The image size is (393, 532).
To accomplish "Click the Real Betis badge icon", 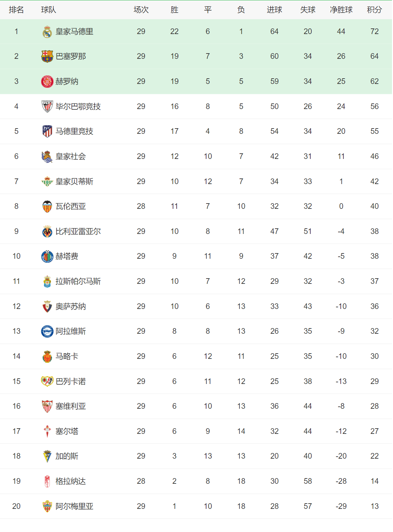I will click(x=47, y=181).
